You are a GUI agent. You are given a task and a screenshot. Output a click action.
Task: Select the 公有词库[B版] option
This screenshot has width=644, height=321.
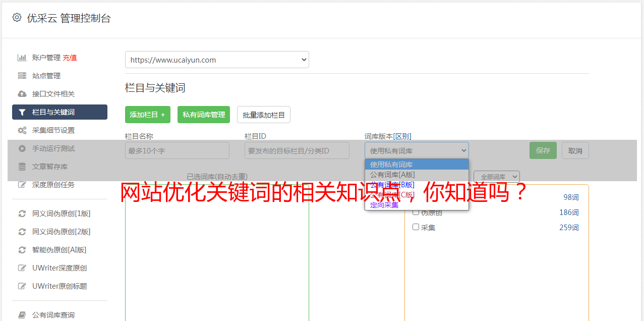point(417,185)
